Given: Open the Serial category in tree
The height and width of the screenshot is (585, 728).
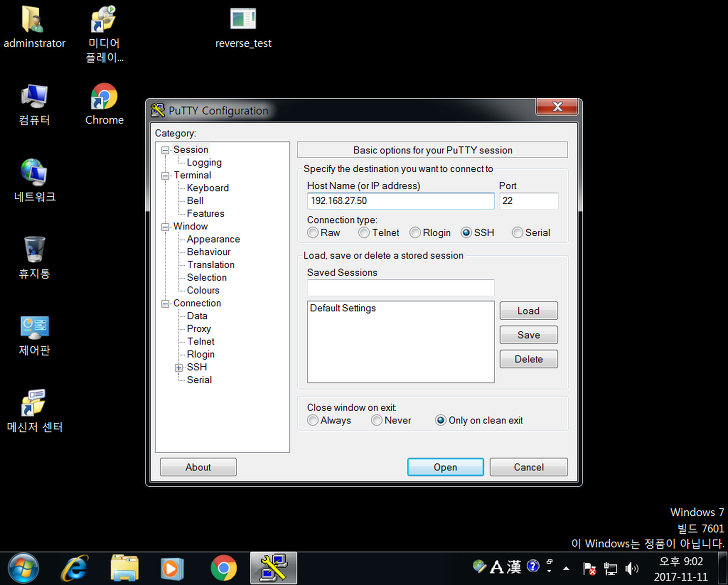Looking at the screenshot, I should (x=199, y=380).
